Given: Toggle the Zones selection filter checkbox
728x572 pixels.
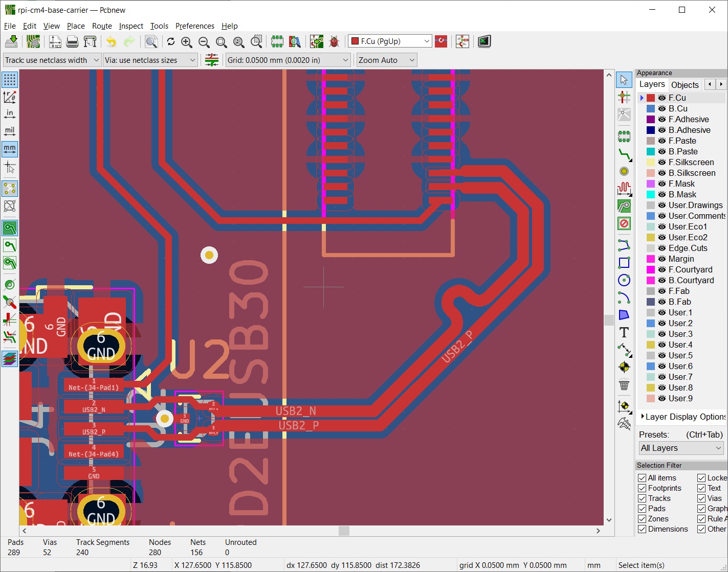Looking at the screenshot, I should pyautogui.click(x=642, y=519).
